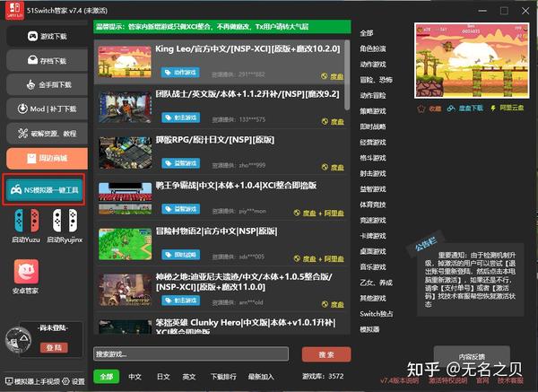Select 角色扮演 genre category
Viewport: 538px width, 392px height.
373,48
